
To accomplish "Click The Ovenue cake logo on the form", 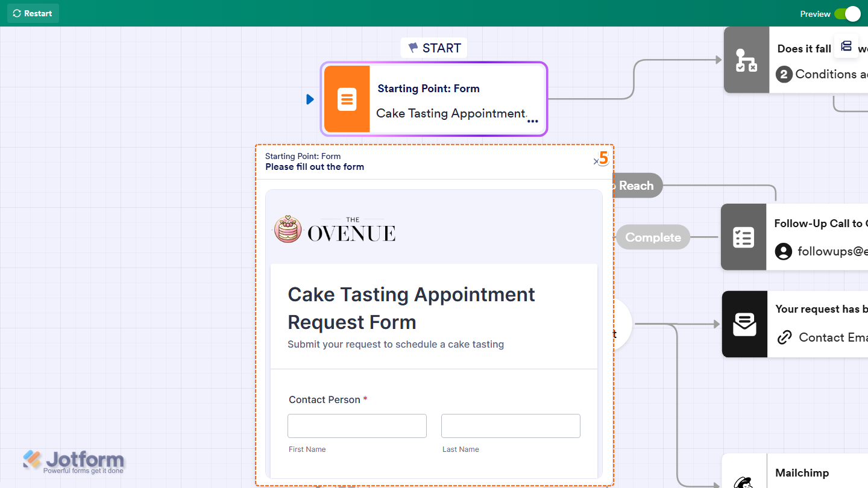I will click(x=288, y=230).
